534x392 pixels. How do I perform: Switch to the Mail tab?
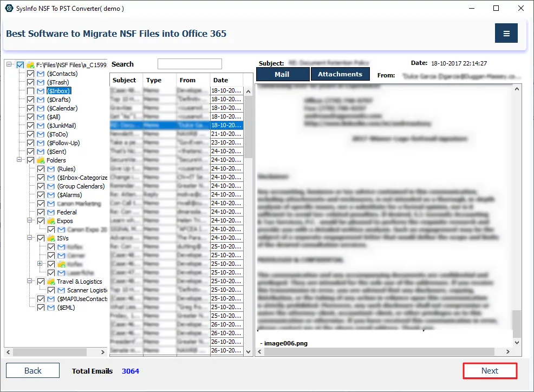click(282, 74)
